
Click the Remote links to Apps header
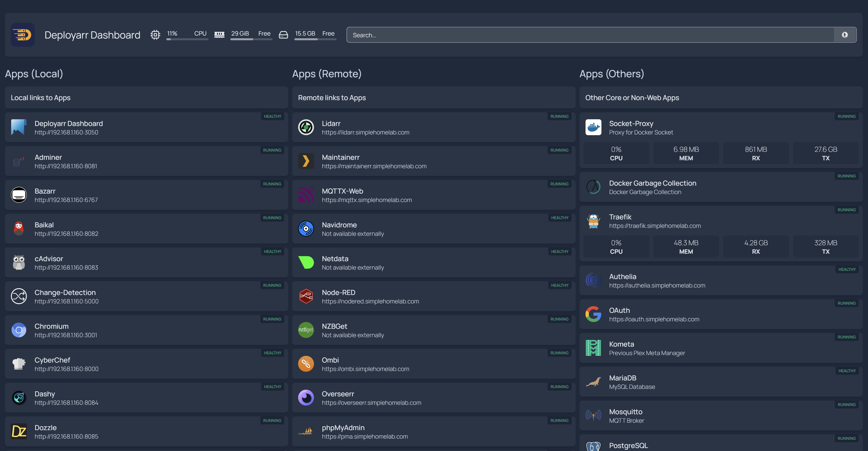[332, 98]
